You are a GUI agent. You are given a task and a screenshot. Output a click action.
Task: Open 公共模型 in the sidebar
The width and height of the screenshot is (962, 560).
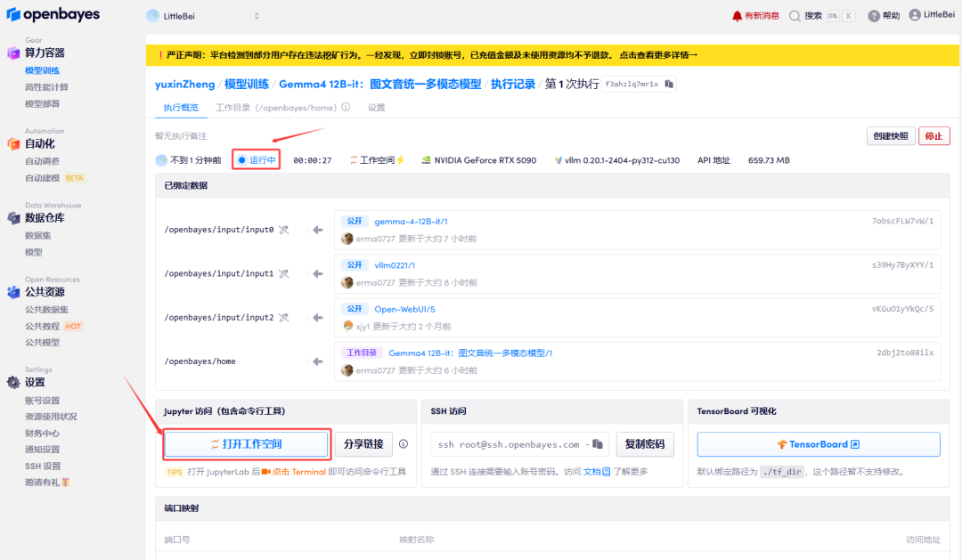coord(43,342)
